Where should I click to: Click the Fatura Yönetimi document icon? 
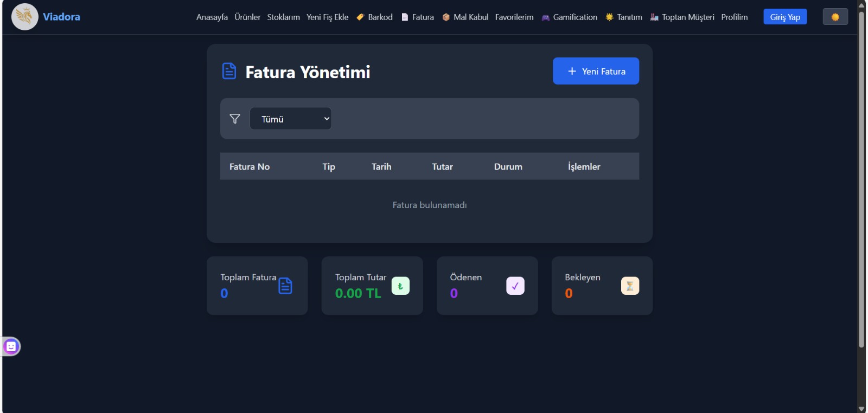tap(229, 71)
